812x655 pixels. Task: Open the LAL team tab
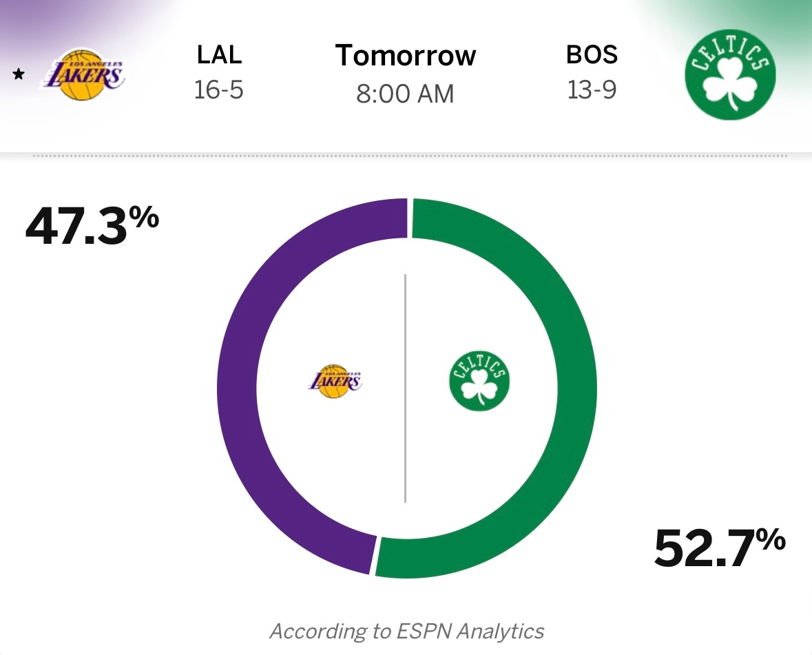point(218,55)
